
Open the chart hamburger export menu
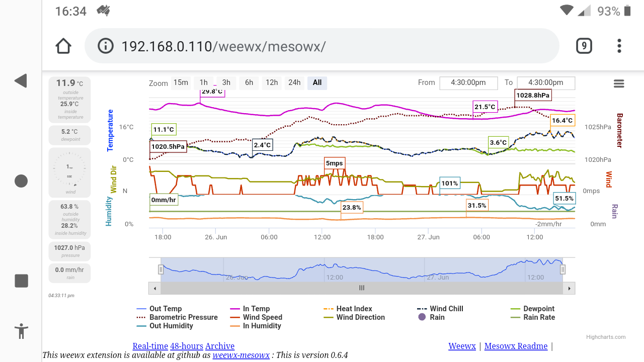click(619, 83)
